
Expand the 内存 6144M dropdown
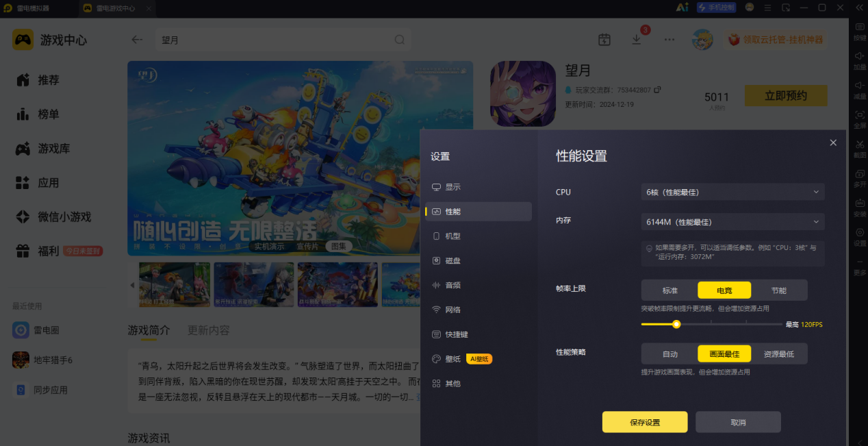[x=732, y=222]
